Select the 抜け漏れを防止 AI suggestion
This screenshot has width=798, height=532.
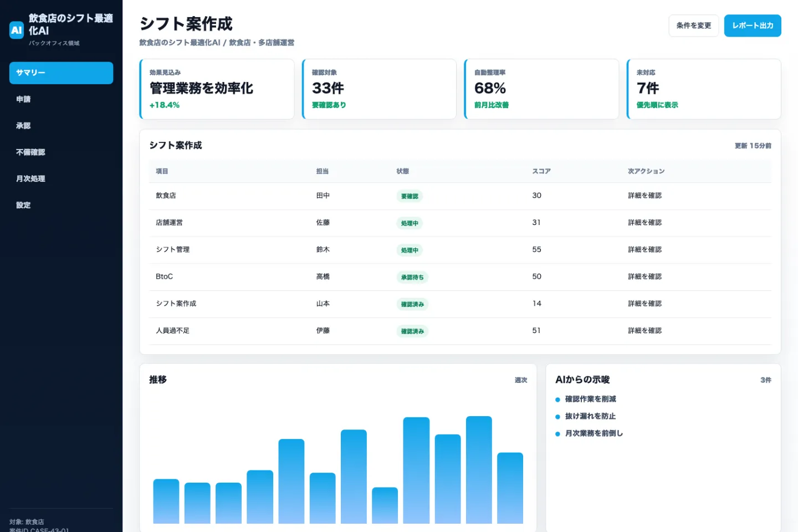coord(591,416)
